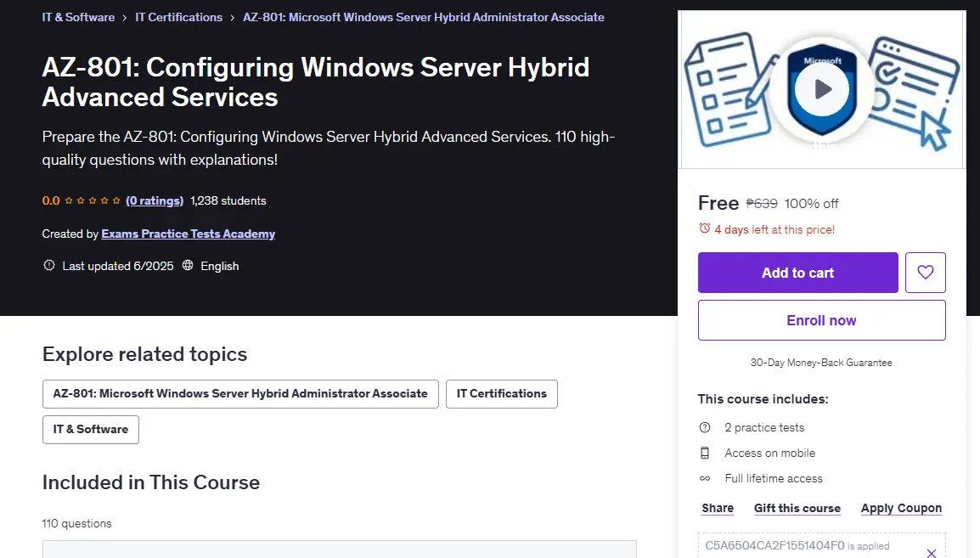Click the '100% off' discount text
The width and height of the screenshot is (980, 558).
[811, 204]
